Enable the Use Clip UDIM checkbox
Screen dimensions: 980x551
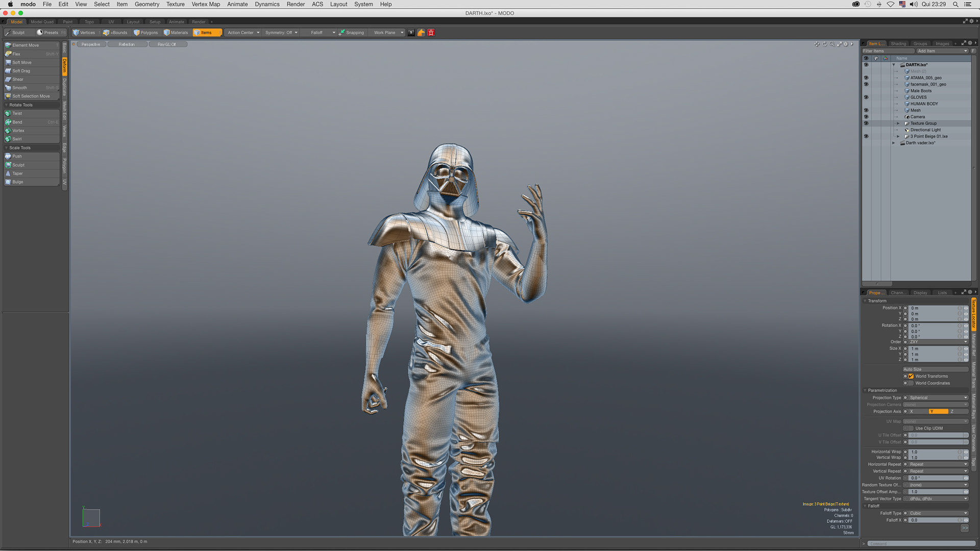(911, 429)
